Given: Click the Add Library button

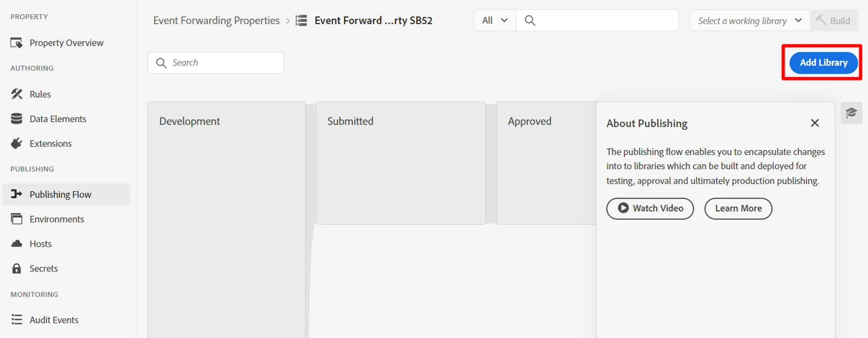Looking at the screenshot, I should [x=823, y=63].
